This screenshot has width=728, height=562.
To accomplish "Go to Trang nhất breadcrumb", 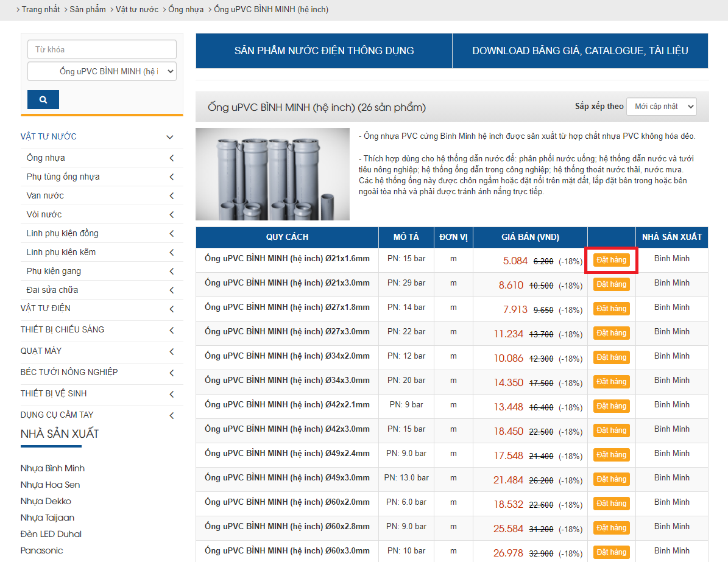I will click(40, 9).
